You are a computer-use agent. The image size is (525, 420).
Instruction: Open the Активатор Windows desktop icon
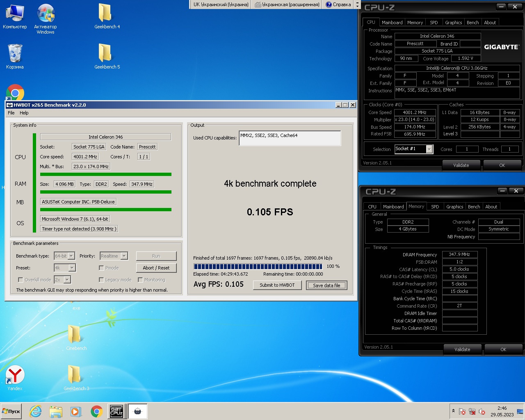(46, 19)
